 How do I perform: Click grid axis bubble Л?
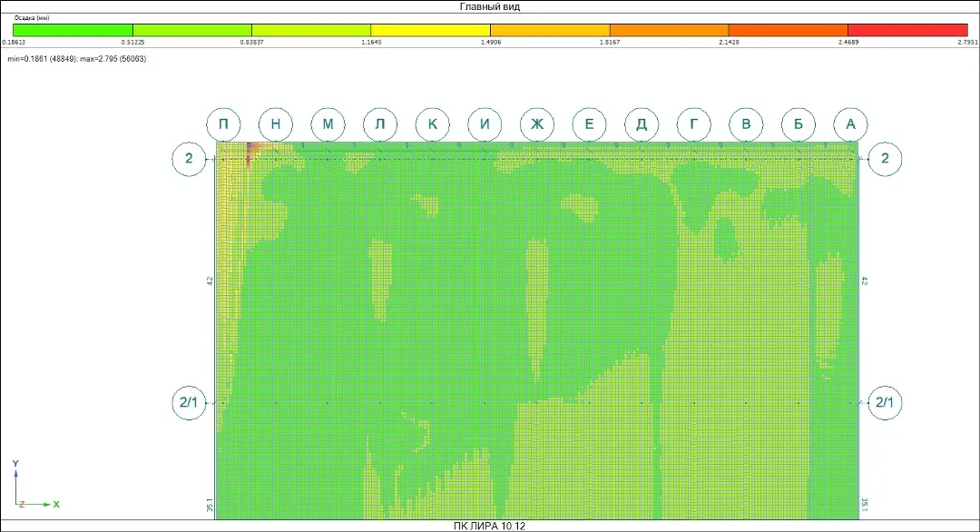[380, 123]
